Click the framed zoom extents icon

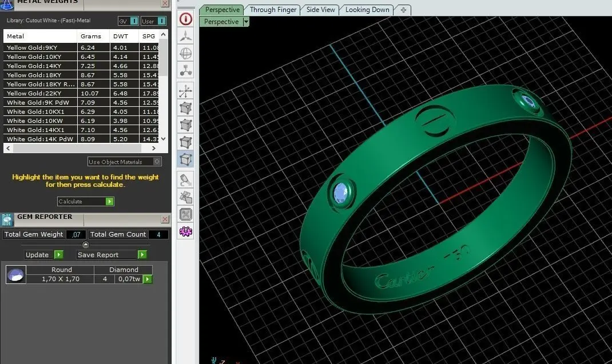click(186, 214)
